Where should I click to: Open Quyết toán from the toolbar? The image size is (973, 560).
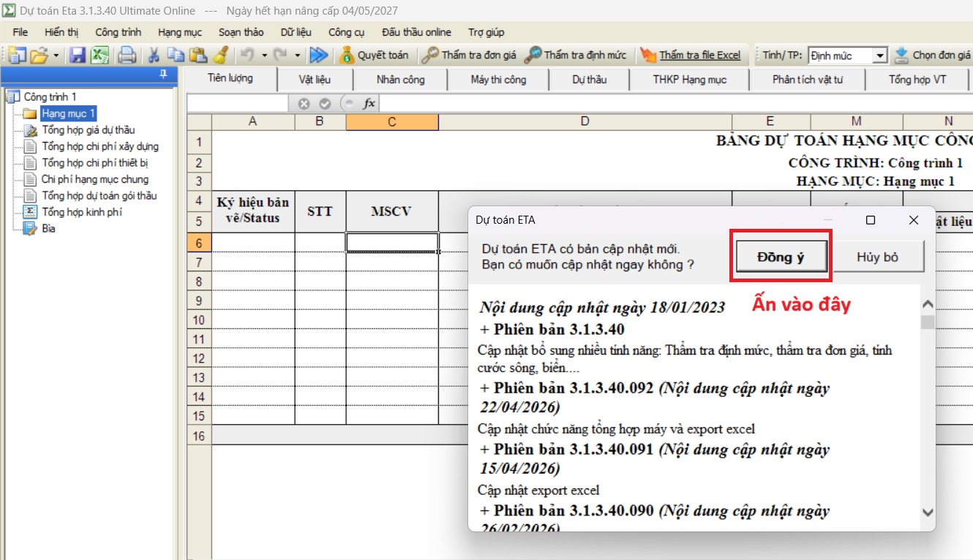point(375,55)
